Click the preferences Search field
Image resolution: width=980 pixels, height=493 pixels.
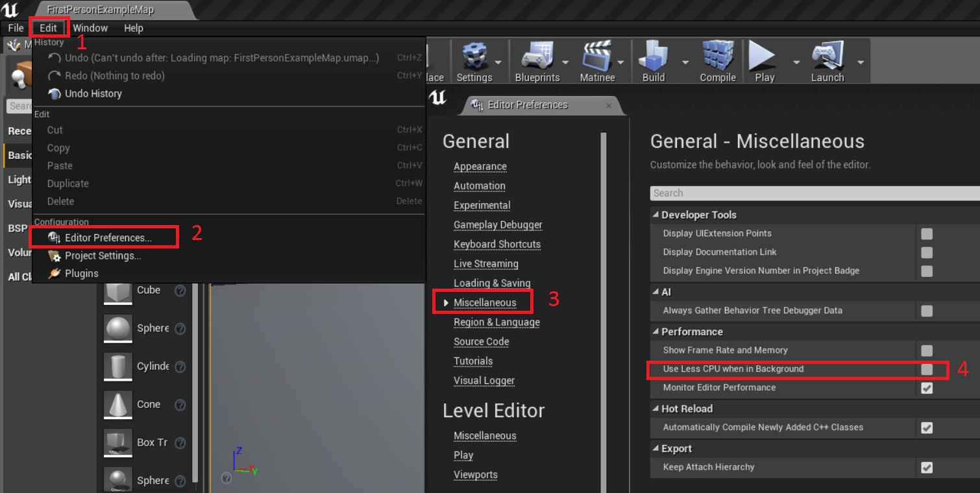point(815,193)
